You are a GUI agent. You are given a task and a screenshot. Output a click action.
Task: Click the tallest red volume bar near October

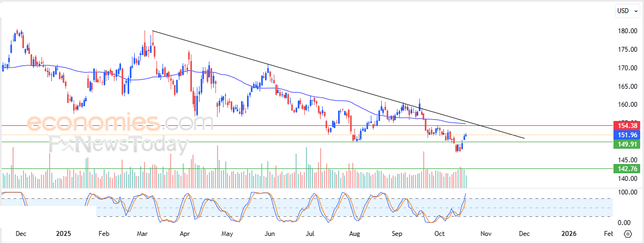pos(424,169)
